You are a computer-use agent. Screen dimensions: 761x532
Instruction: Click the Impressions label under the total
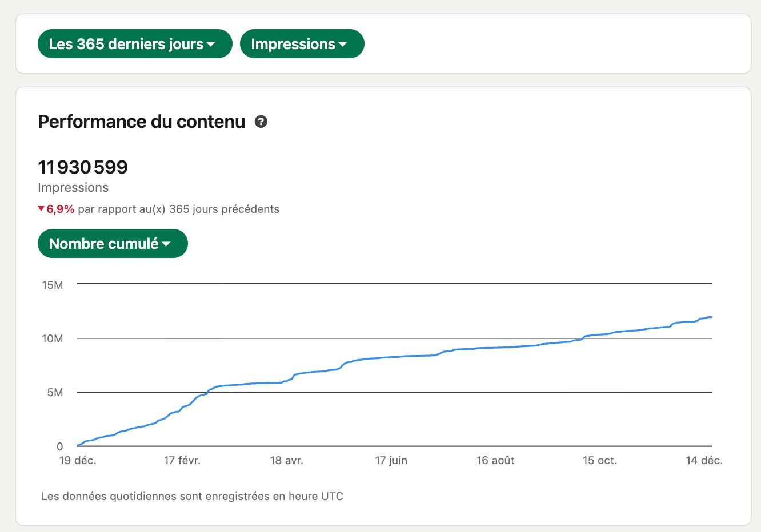tap(73, 188)
